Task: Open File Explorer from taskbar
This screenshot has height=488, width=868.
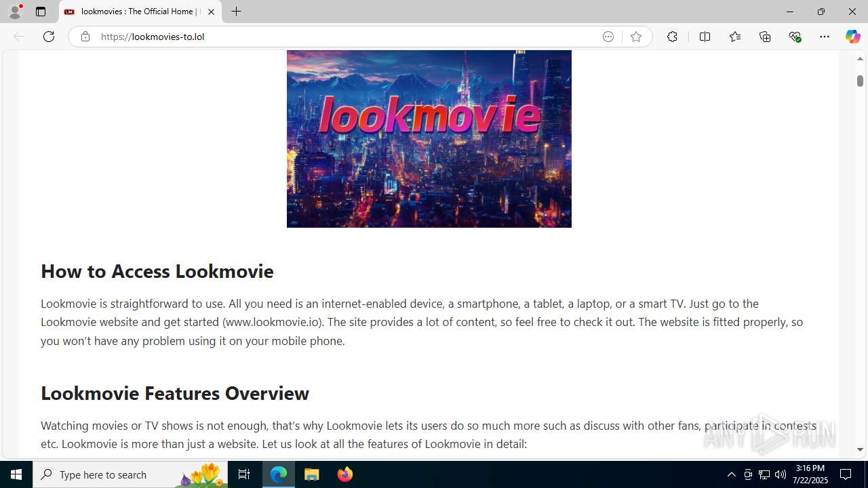Action: (x=312, y=474)
